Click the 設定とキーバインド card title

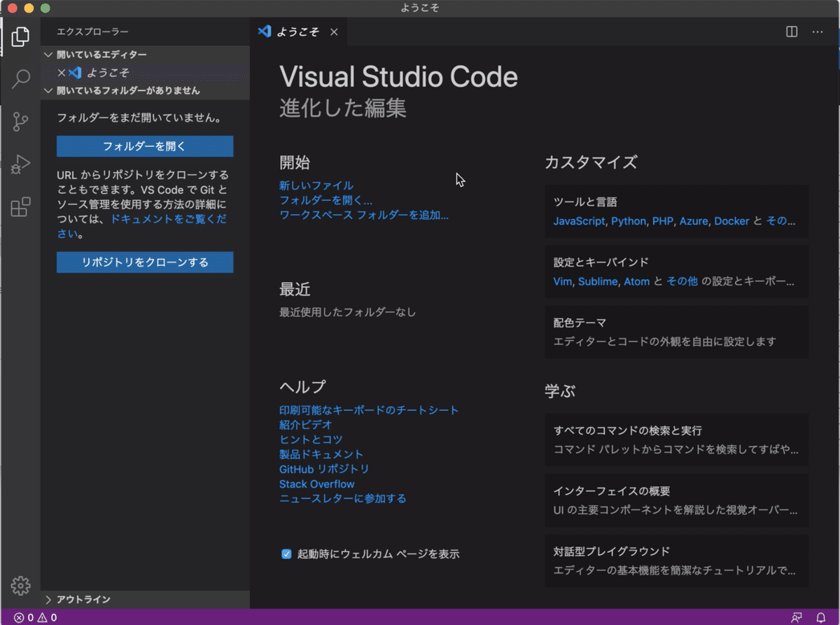[x=601, y=262]
